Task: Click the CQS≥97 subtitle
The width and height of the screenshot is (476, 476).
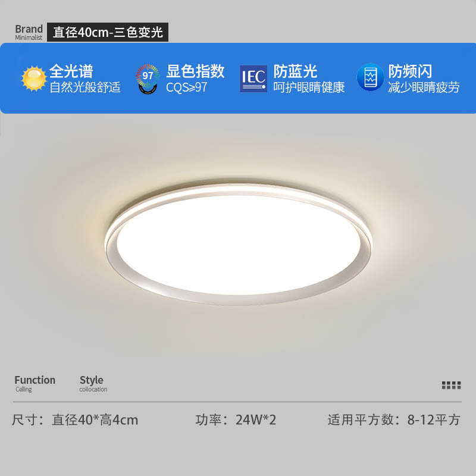Action: (186, 87)
